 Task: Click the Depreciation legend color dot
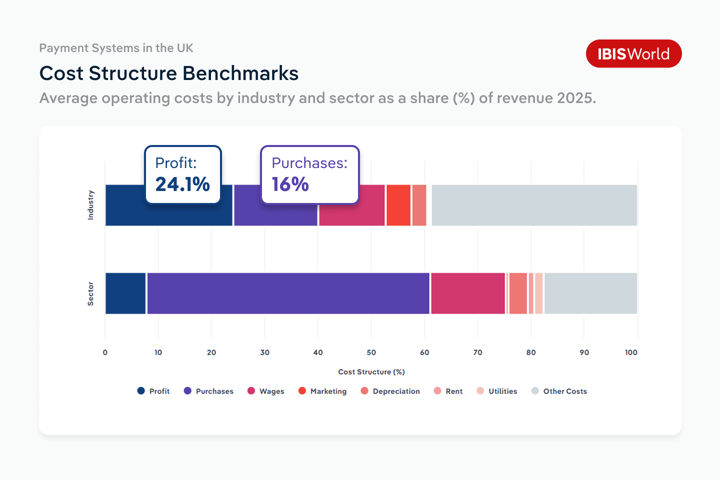click(365, 391)
